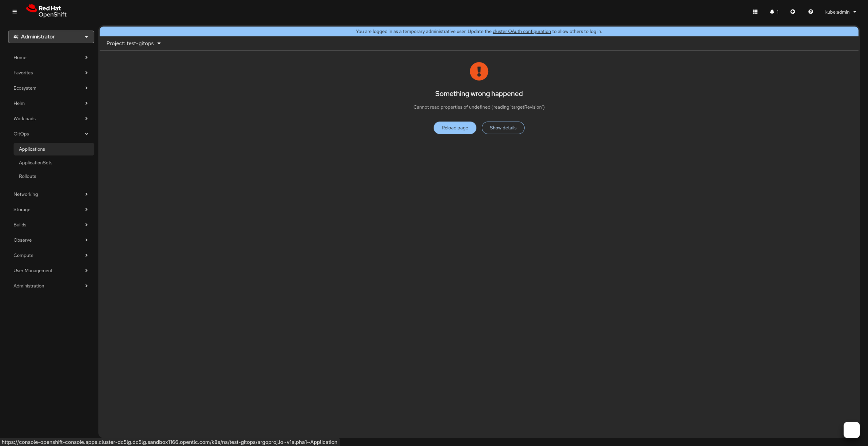Click the Show details button

point(503,128)
